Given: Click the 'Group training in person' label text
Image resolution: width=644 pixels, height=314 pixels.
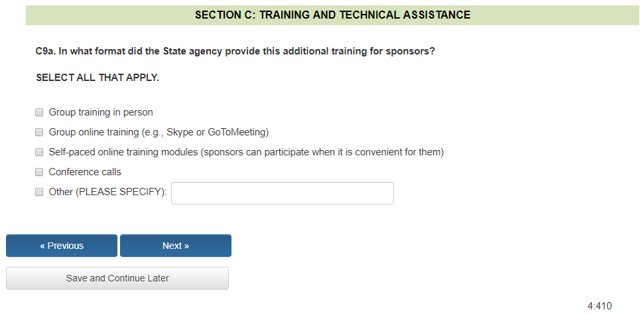Looking at the screenshot, I should pos(101,112).
